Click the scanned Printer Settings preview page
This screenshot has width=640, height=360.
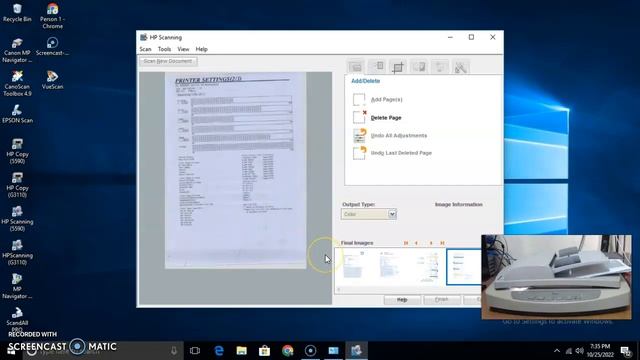pos(236,170)
